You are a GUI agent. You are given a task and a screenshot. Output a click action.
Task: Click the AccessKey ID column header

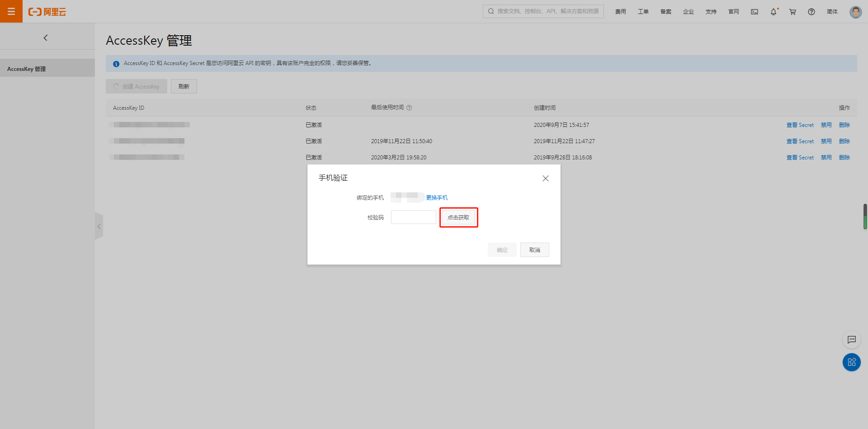[x=129, y=108]
